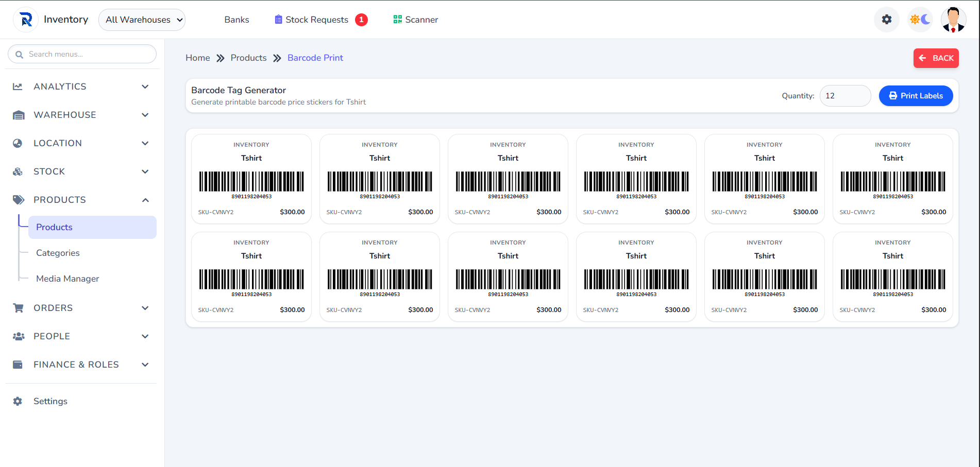980x467 pixels.
Task: Open the notification badge showing 1
Action: [361, 20]
